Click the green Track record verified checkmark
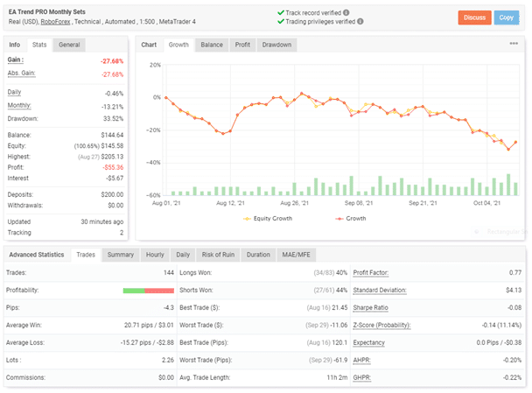Screen dimensions: 532x393 [x=279, y=12]
